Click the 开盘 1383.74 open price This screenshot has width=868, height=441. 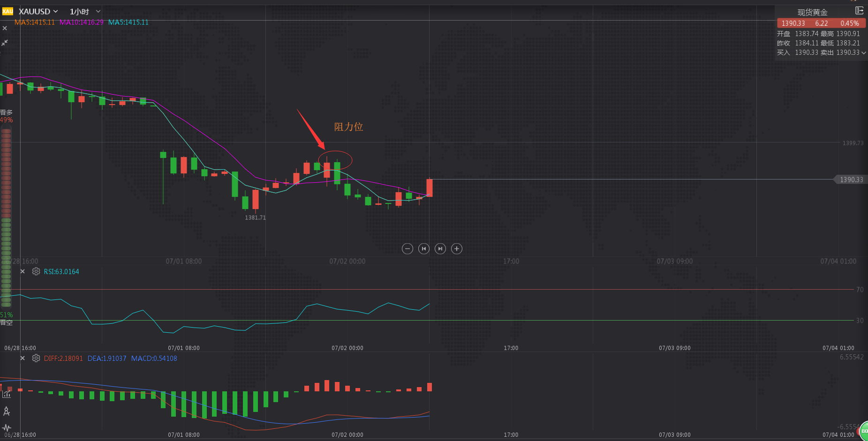coord(798,34)
